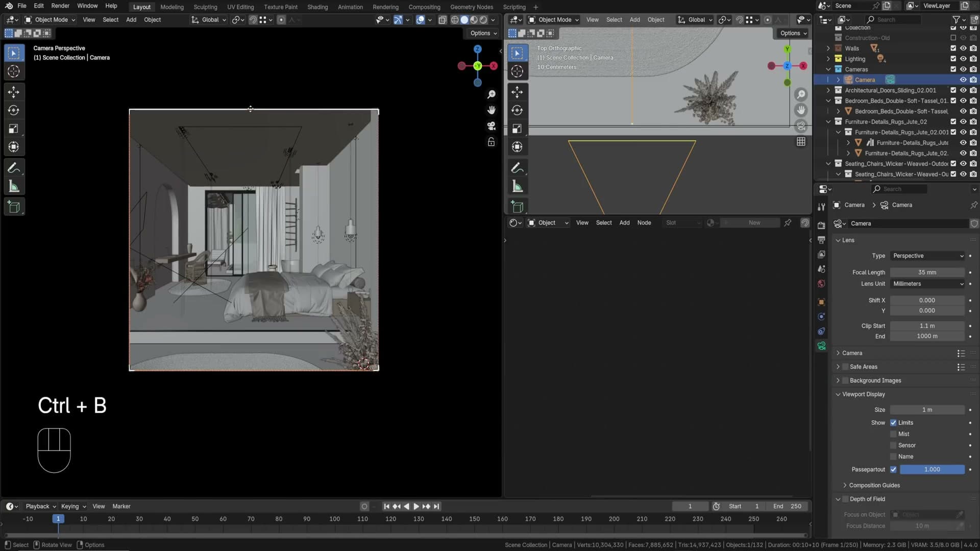Click the Clip Start value field

tap(927, 326)
